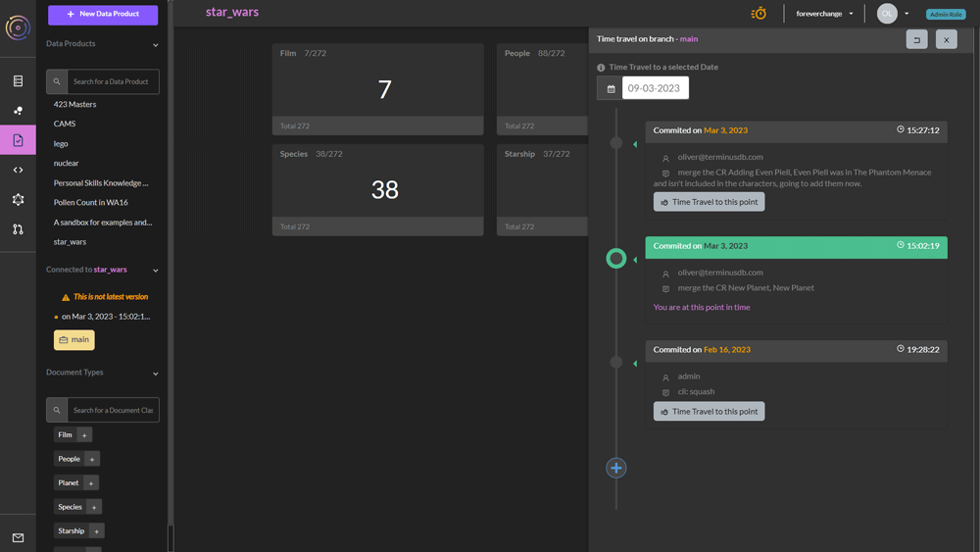Click the star_wars link in Connected to
The width and height of the screenshot is (980, 552).
point(111,270)
